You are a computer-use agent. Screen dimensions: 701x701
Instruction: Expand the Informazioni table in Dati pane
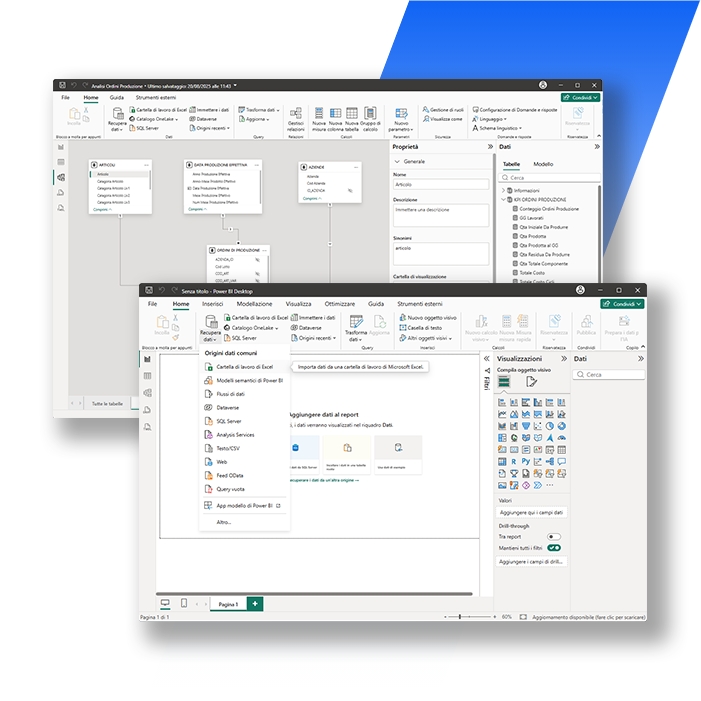click(x=503, y=189)
